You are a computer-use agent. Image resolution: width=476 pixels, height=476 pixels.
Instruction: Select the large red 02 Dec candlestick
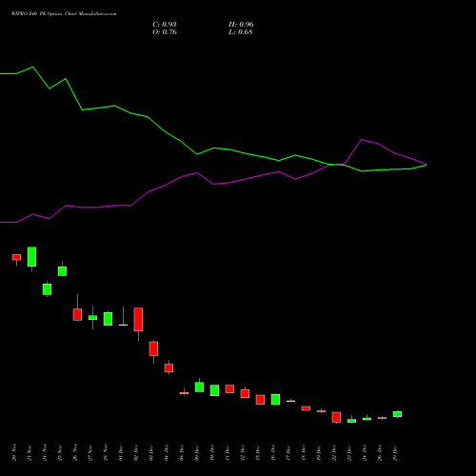coord(138,319)
